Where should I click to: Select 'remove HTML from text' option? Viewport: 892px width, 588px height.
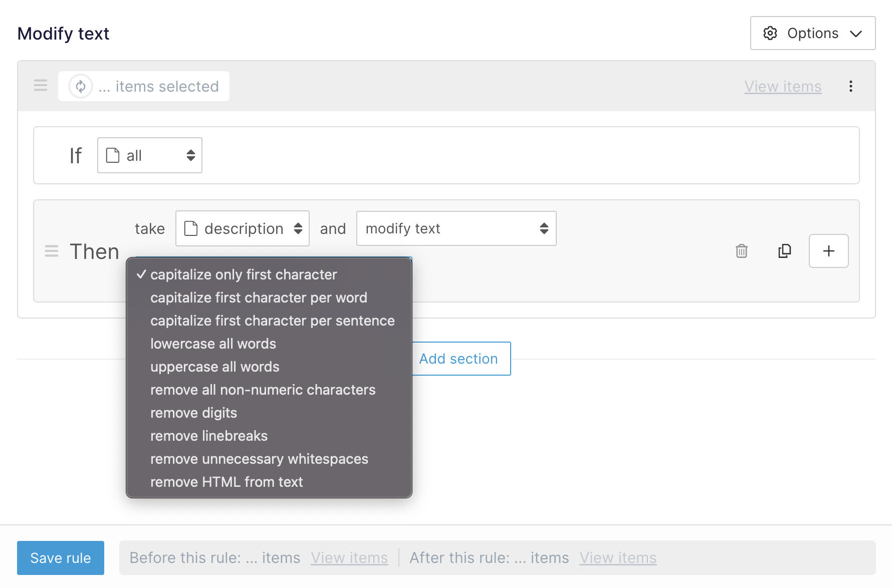(x=227, y=482)
